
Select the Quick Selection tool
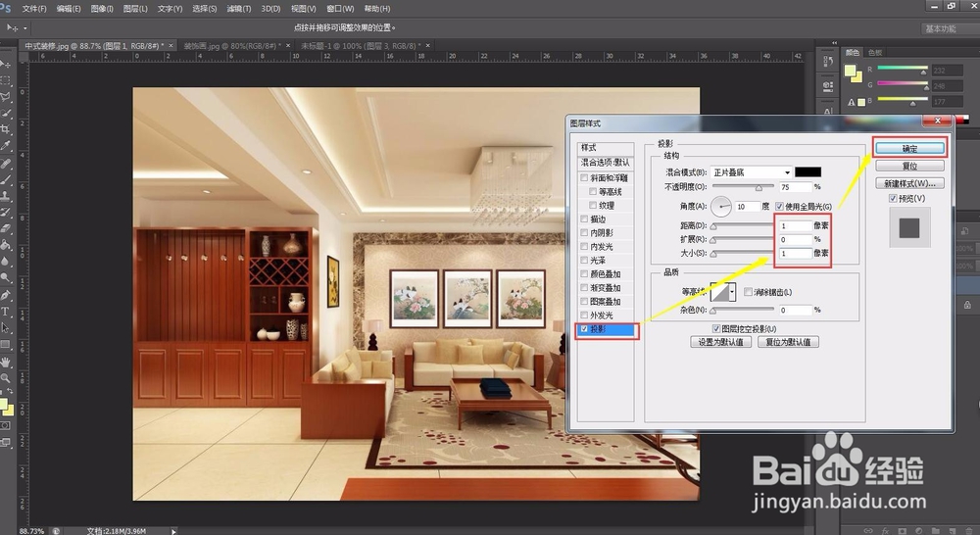pyautogui.click(x=5, y=113)
